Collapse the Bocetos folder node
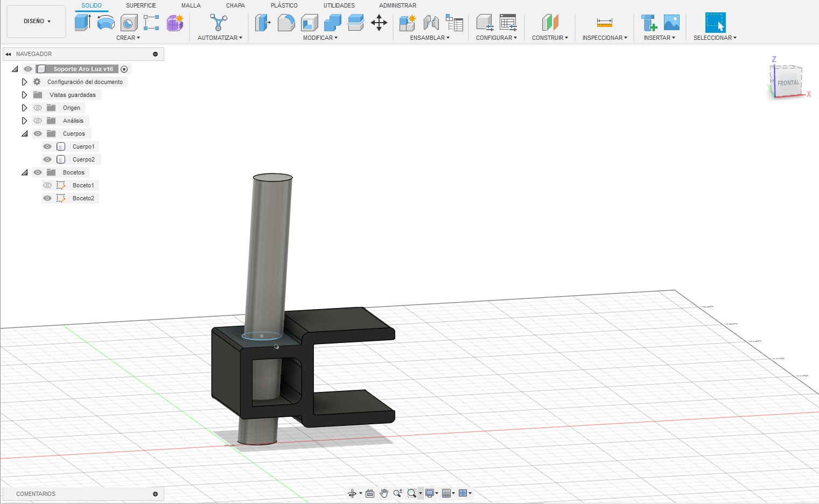 pyautogui.click(x=25, y=172)
